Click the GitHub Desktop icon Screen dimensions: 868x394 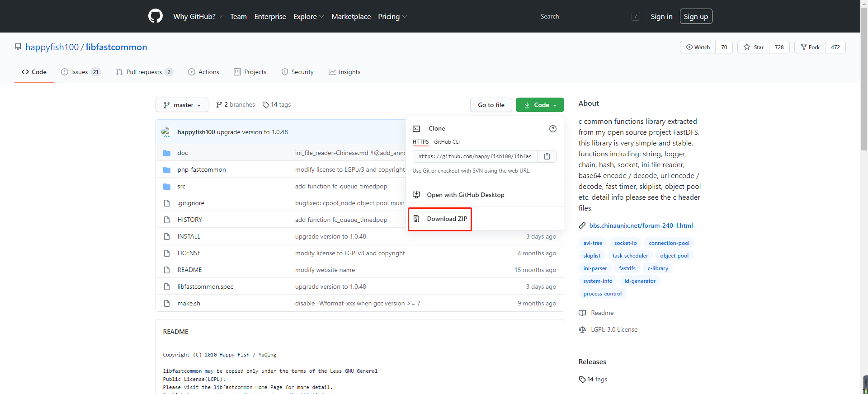tap(416, 195)
